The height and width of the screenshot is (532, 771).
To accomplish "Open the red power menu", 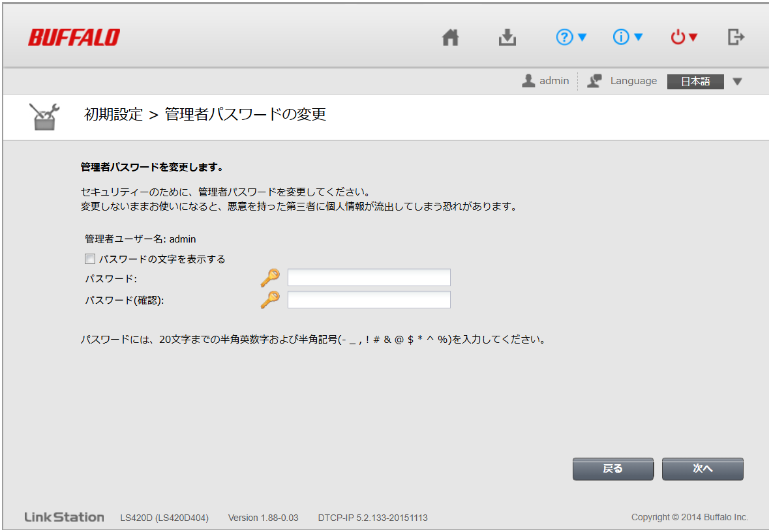I will click(x=684, y=37).
